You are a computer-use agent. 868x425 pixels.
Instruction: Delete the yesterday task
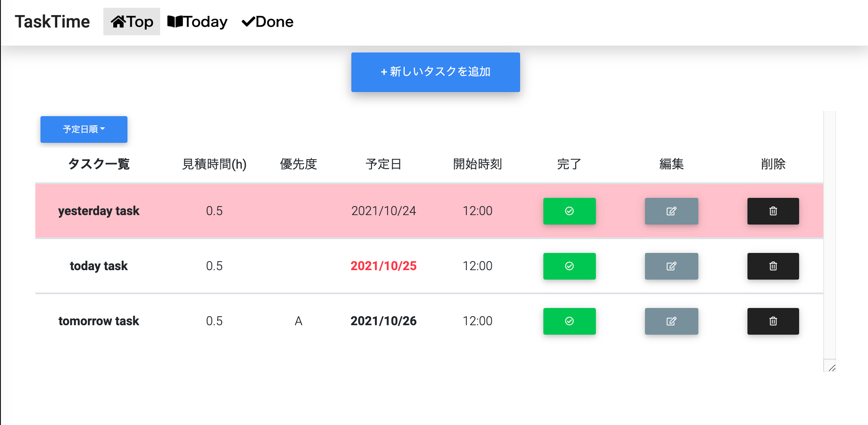click(773, 211)
